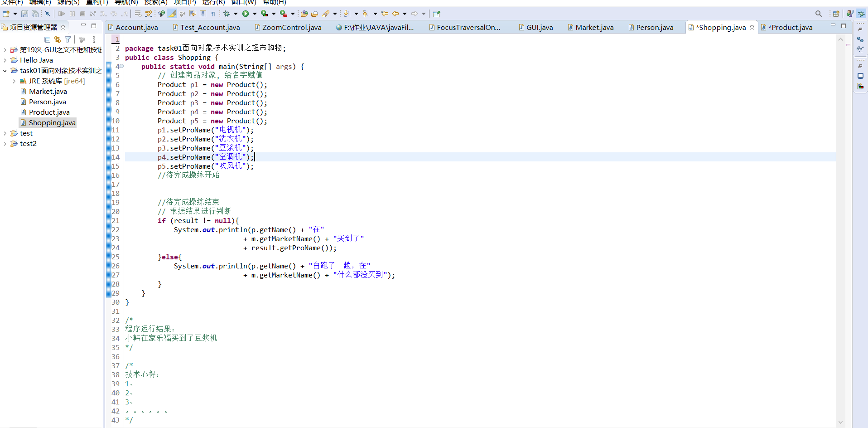Open the Run dropdown arrow
This screenshot has height=428, width=868.
255,14
